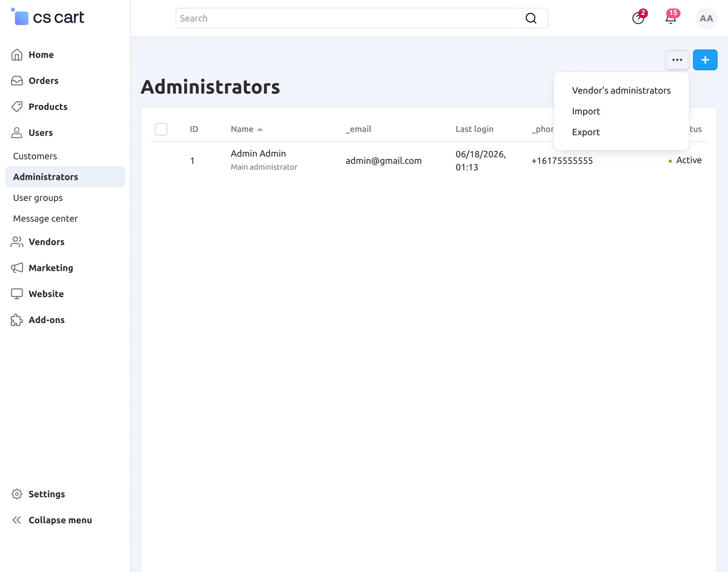Click the Administrators page heading
This screenshot has height=572, width=728.
coord(210,87)
